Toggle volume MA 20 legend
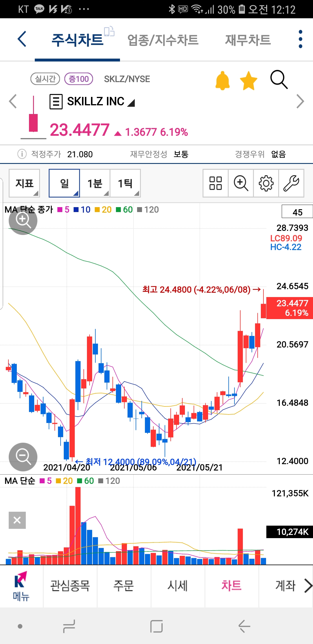The image size is (313, 644). [64, 481]
